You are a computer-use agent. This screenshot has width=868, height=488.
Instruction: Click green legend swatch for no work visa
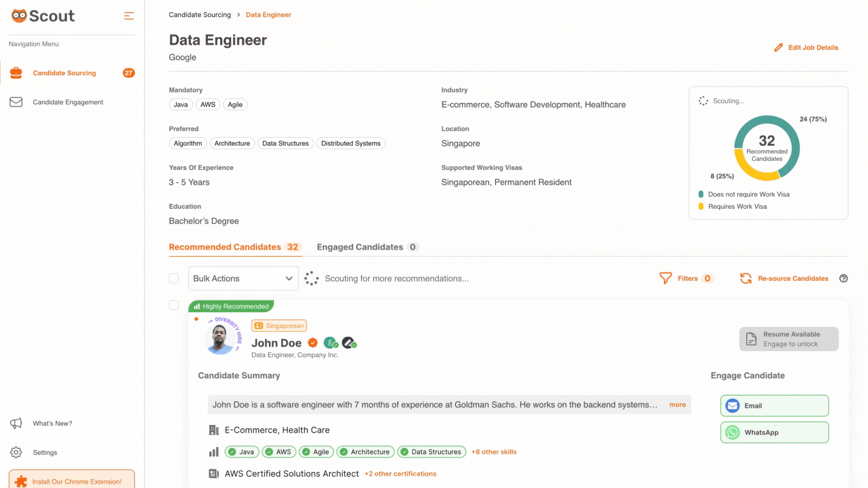(701, 194)
